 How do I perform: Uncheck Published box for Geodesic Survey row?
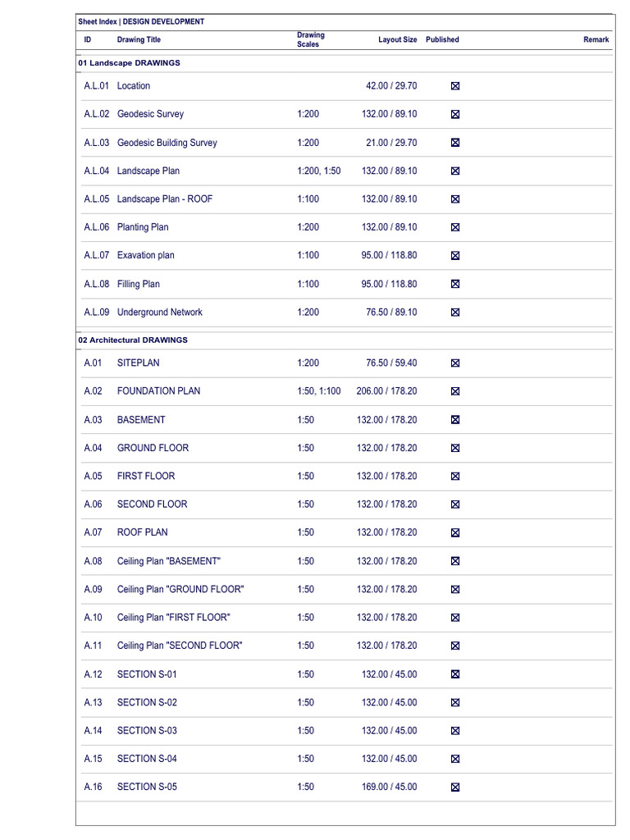[455, 114]
